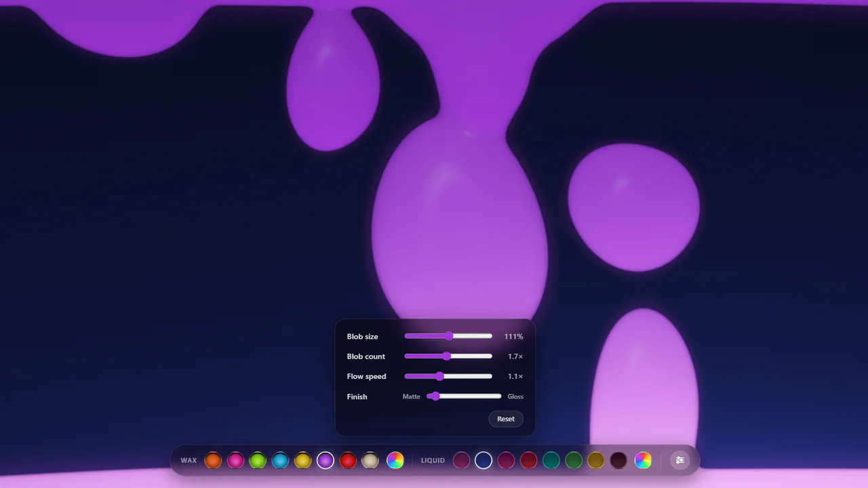Click the "Matte" finish label

tap(412, 396)
